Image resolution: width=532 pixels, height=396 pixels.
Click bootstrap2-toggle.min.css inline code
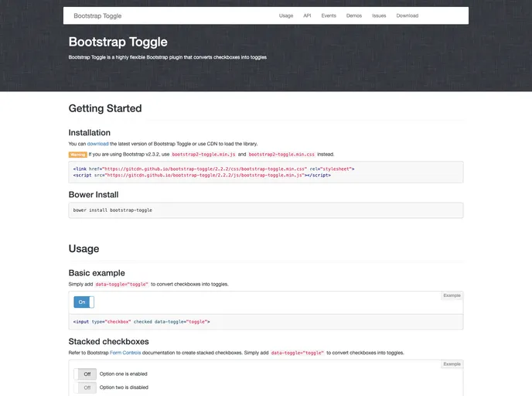point(281,155)
